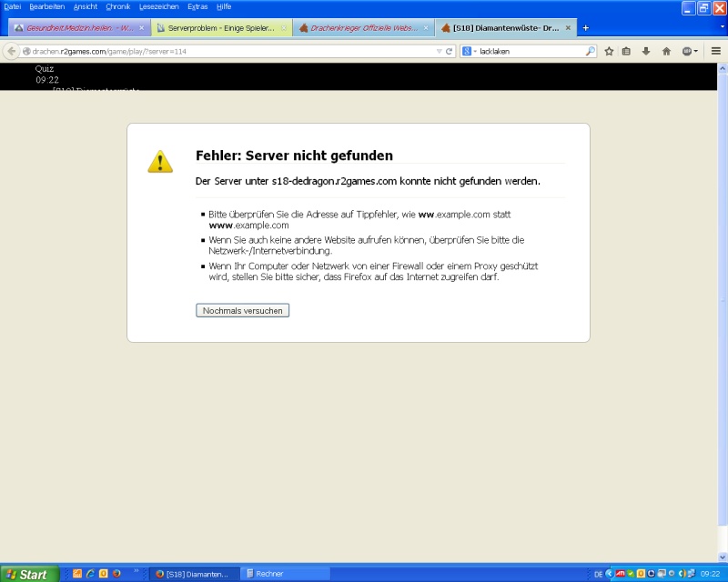Screen dimensions: 728x582
Task: Click the search magnifier icon
Action: [x=590, y=51]
